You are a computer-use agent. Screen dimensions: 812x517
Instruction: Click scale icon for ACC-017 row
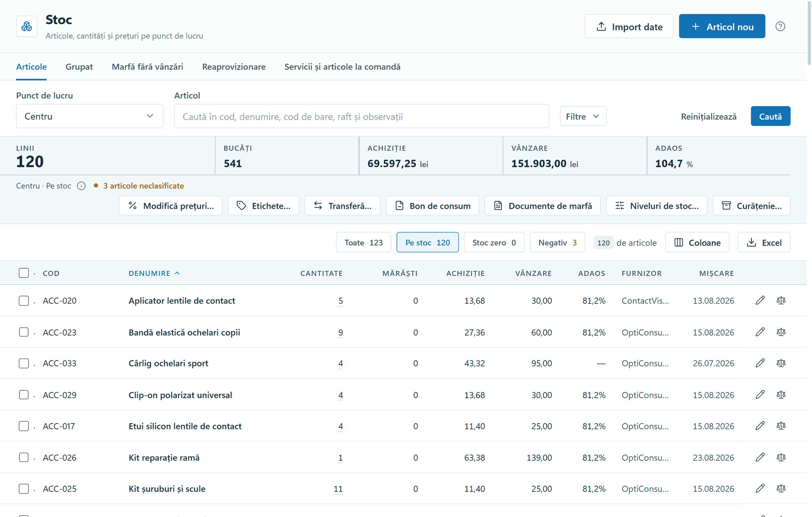point(781,426)
